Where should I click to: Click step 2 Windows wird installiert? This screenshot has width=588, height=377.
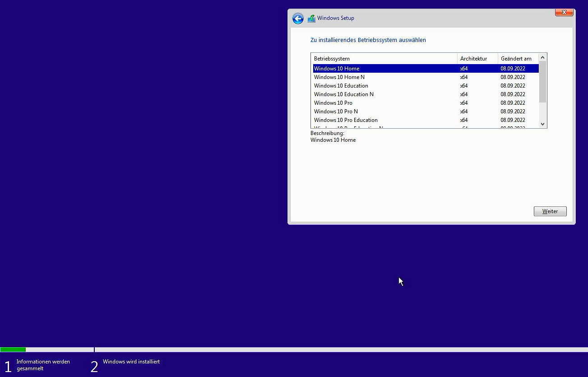(125, 365)
